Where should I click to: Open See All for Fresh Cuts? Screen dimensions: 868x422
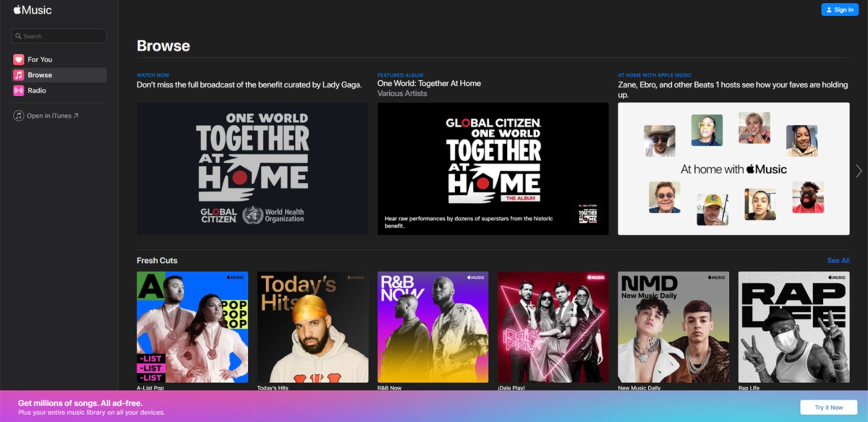(x=838, y=261)
